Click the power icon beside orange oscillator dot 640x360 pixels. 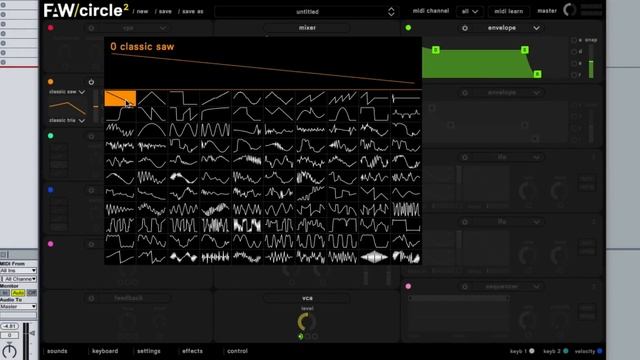click(x=91, y=82)
